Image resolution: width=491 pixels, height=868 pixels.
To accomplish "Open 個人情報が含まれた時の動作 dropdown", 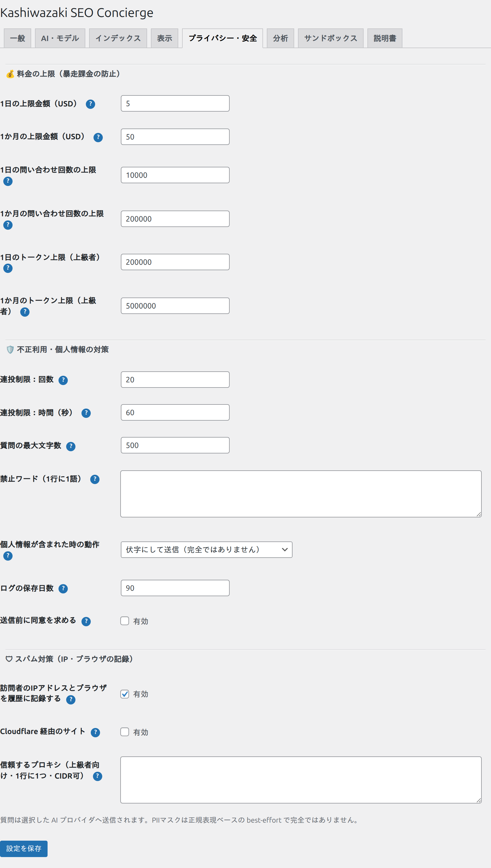I will (206, 549).
